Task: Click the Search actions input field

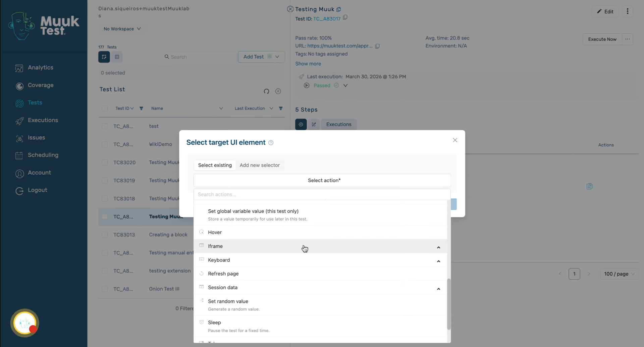Action: (x=322, y=195)
